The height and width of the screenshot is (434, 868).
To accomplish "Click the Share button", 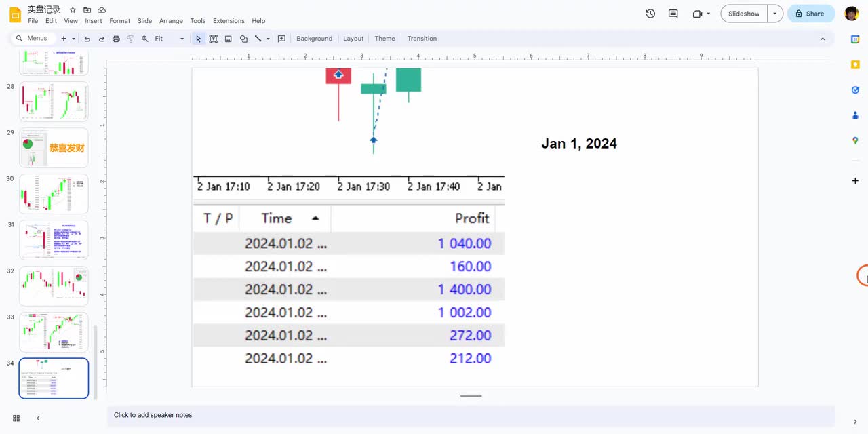I will click(x=810, y=14).
